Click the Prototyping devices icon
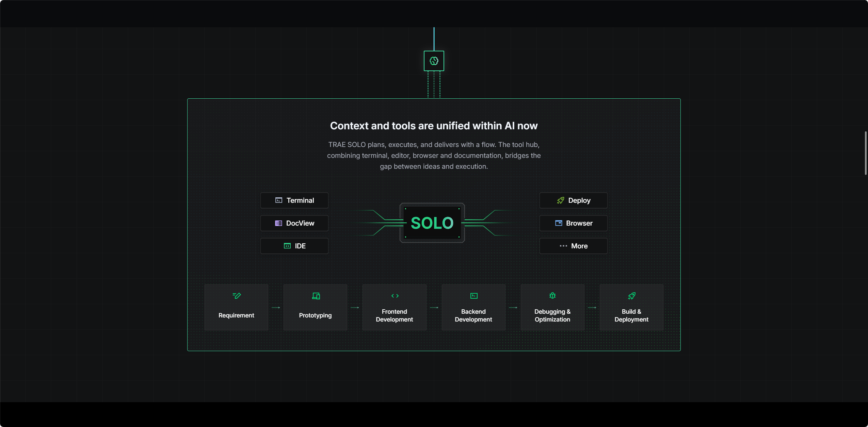Screen dimensions: 868x427 316,296
